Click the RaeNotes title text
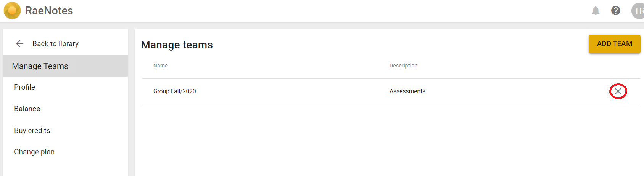644x176 pixels. pos(49,11)
